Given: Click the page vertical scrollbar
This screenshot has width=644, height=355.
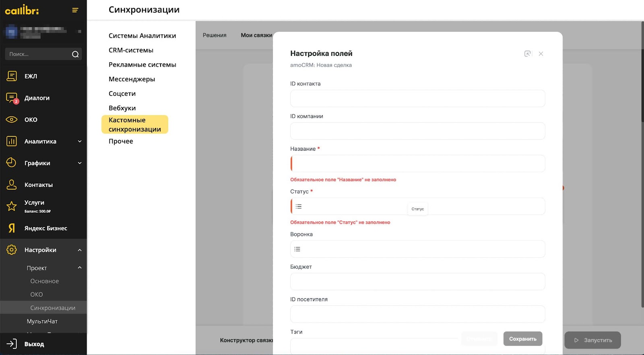Looking at the screenshot, I should [642, 164].
